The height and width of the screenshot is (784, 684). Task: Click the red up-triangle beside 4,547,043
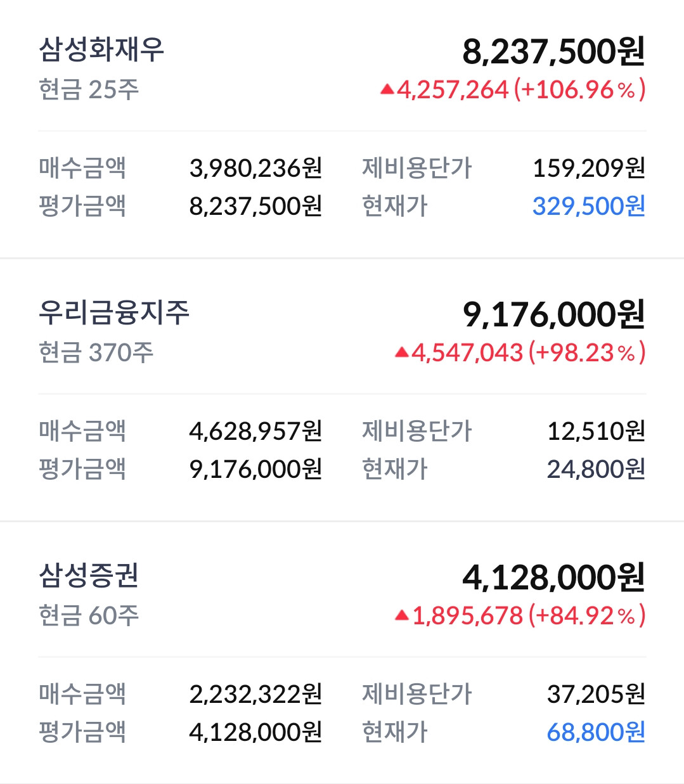[401, 352]
